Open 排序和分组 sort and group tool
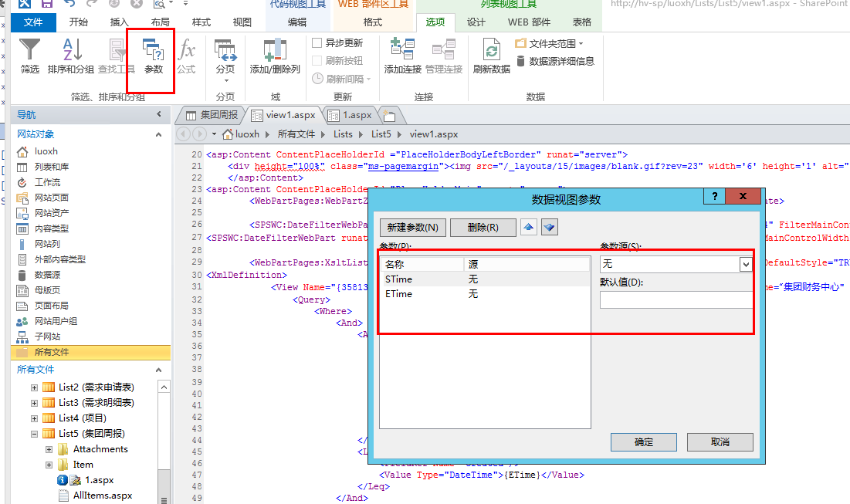Viewport: 850px width, 504px height. point(71,52)
